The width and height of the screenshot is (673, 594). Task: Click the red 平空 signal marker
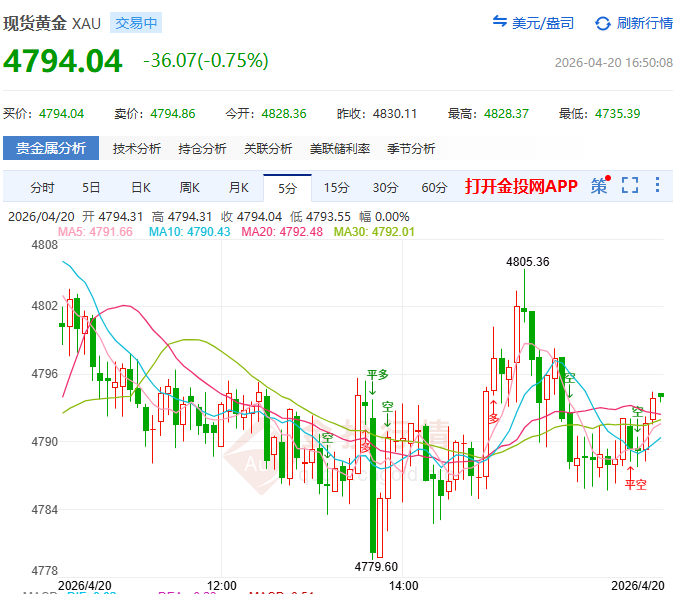[636, 485]
